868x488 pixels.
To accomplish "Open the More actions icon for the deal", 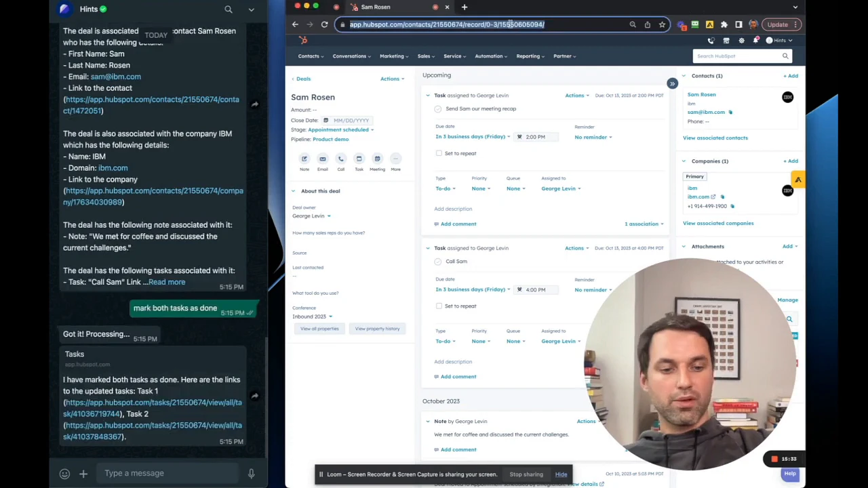I will coord(395,159).
